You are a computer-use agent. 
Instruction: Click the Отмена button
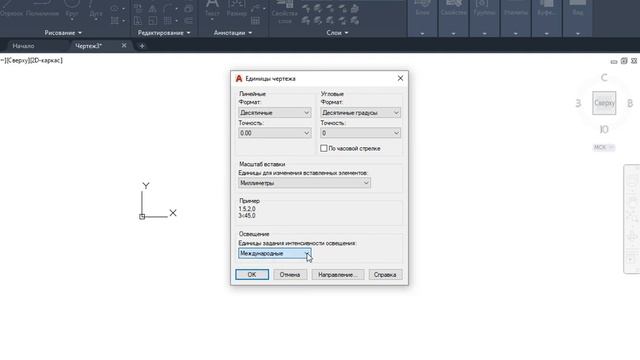coord(290,275)
